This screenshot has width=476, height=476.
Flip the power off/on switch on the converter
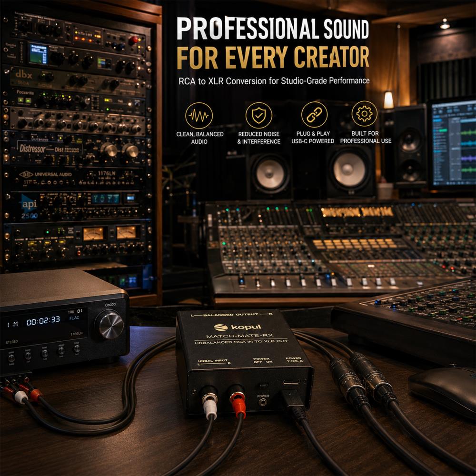[x=264, y=386]
